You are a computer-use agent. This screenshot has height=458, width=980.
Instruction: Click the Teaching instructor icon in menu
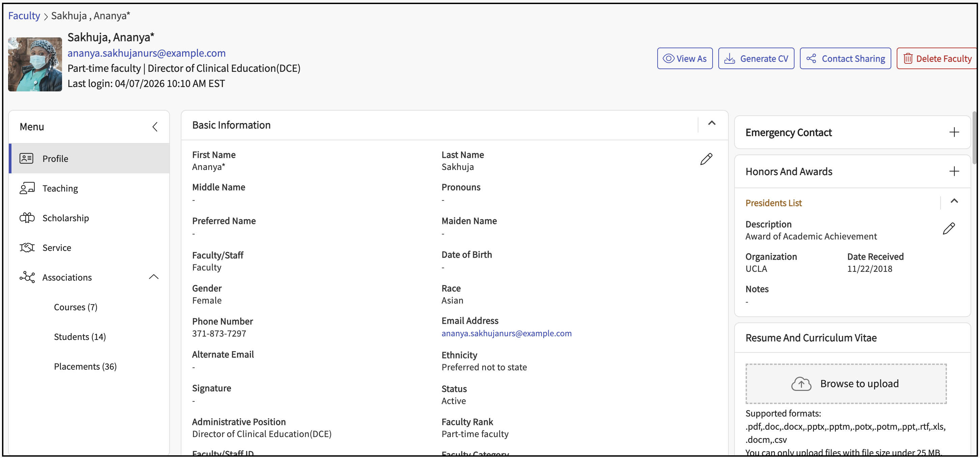pos(27,188)
